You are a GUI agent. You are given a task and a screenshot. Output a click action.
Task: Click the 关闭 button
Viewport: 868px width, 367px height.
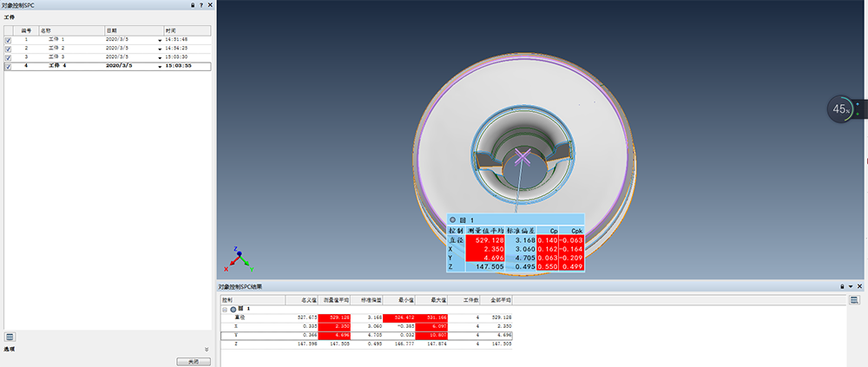coord(192,361)
